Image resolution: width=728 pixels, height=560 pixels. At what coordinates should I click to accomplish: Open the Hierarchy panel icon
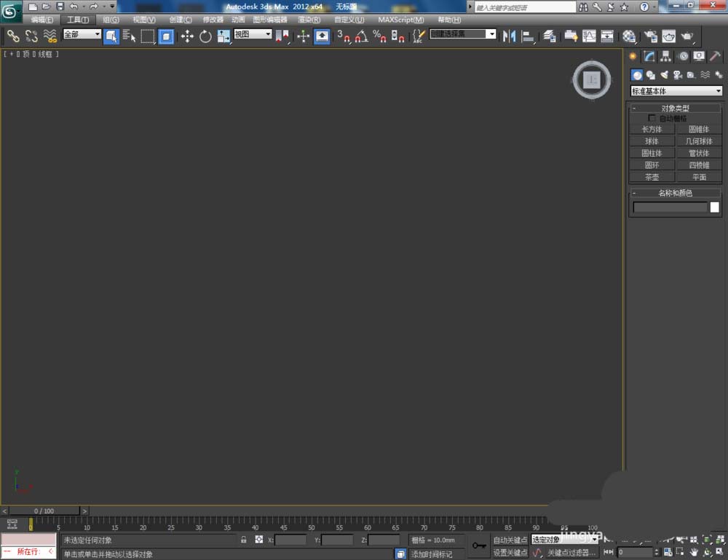pyautogui.click(x=666, y=56)
